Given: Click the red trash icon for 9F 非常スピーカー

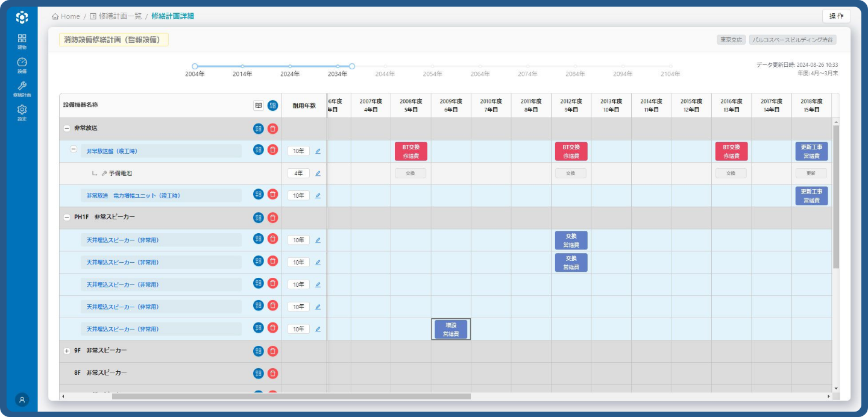Looking at the screenshot, I should click(x=272, y=351).
